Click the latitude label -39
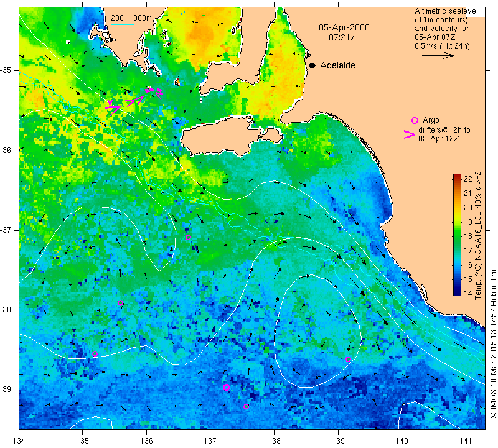The image size is (498, 448). click(x=6, y=390)
